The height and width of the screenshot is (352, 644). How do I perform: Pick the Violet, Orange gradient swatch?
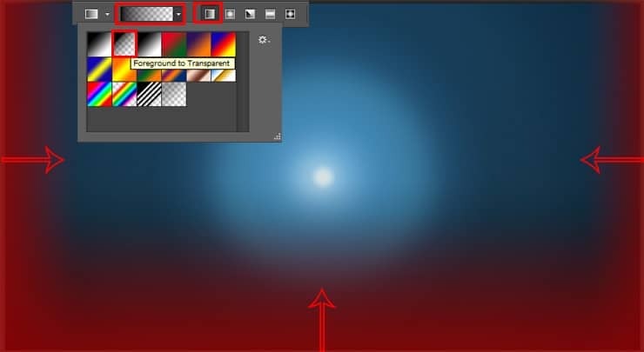point(198,44)
